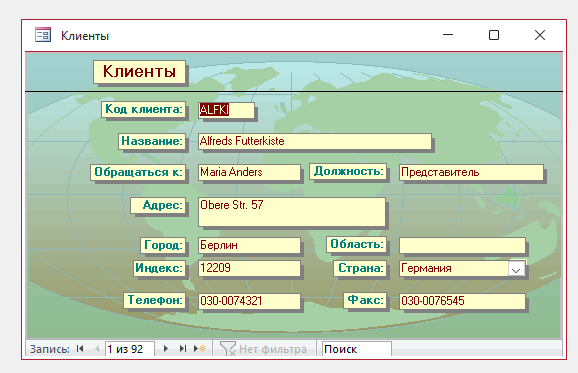578x373 pixels.
Task: Minimize the Клиенты window
Action: pos(448,35)
